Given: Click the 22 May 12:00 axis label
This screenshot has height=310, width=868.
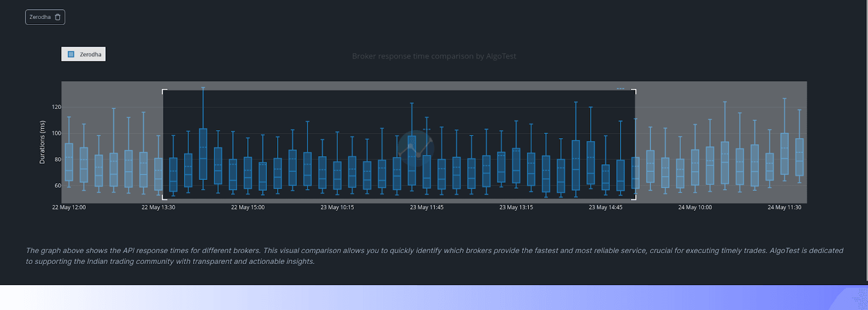Looking at the screenshot, I should point(69,208).
